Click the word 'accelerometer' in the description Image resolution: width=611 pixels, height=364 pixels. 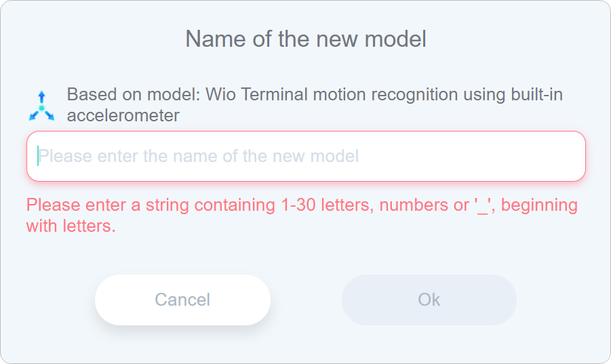click(x=123, y=116)
